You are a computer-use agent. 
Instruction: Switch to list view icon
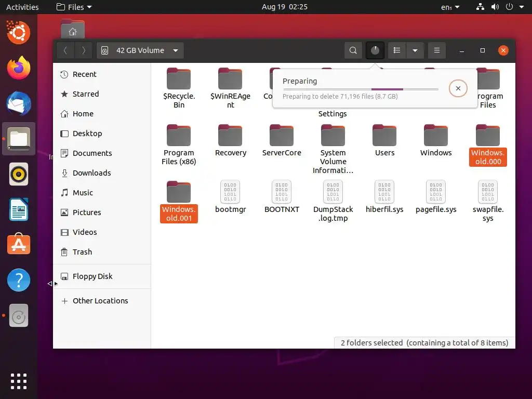tap(396, 50)
